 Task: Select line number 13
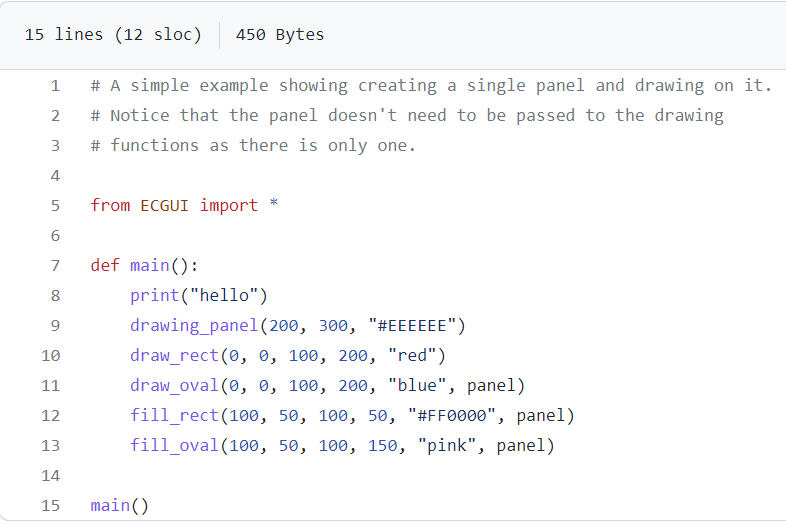tap(51, 446)
